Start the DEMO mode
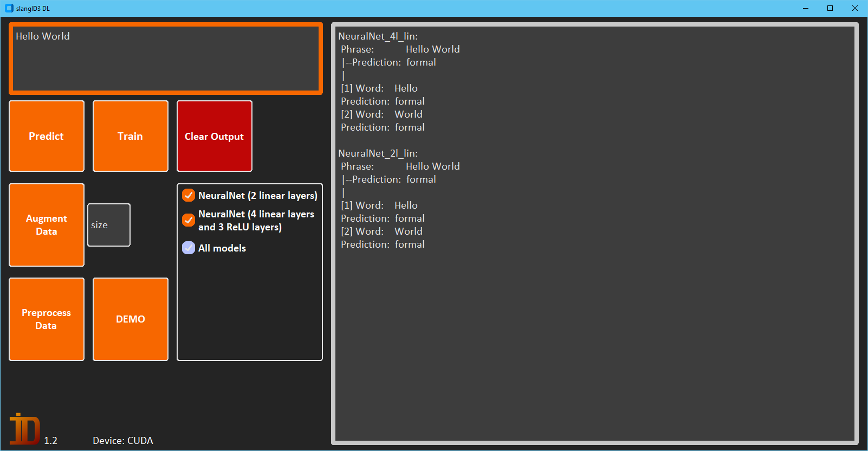This screenshot has width=868, height=451. [x=131, y=319]
